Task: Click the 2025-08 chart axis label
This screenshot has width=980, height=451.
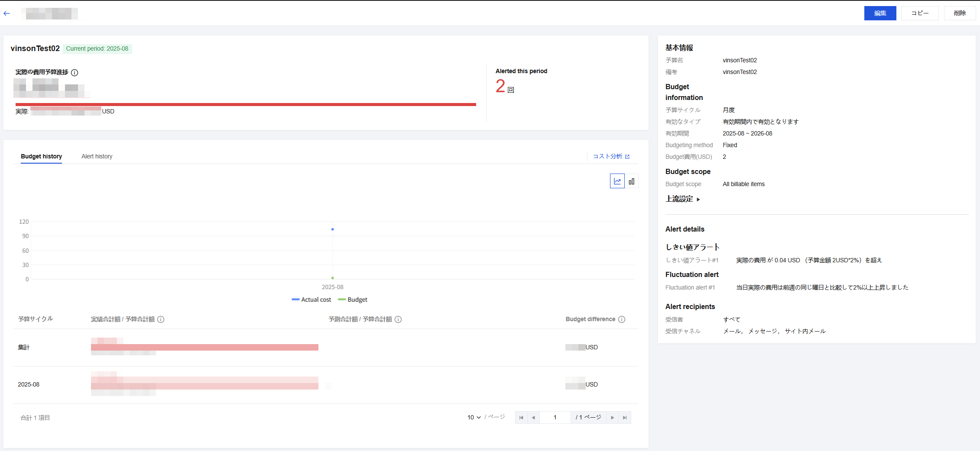Action: click(332, 287)
